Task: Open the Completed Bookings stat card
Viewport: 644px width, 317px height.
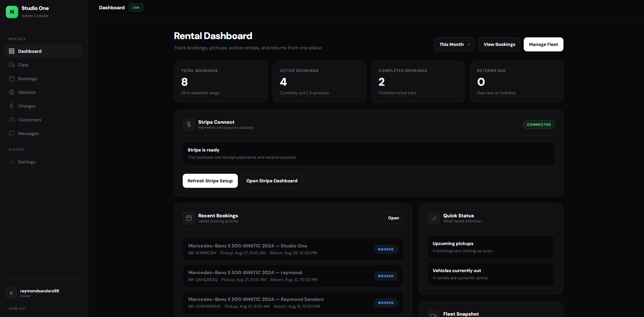Action: tap(418, 82)
